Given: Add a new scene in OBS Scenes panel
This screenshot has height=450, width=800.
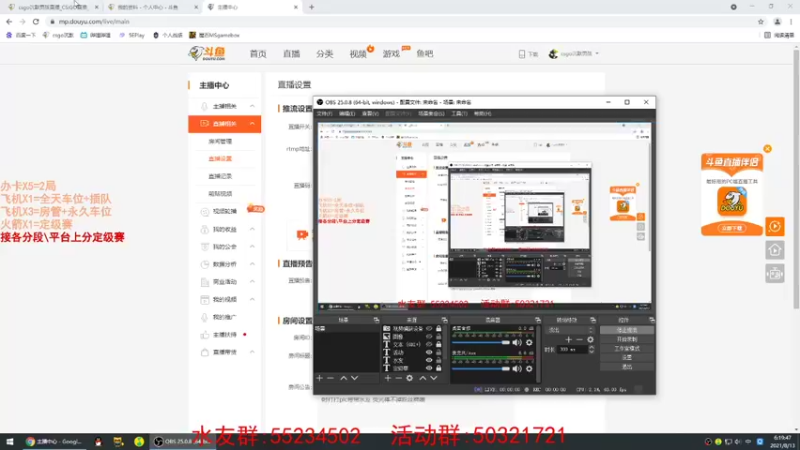Looking at the screenshot, I should pyautogui.click(x=319, y=378).
